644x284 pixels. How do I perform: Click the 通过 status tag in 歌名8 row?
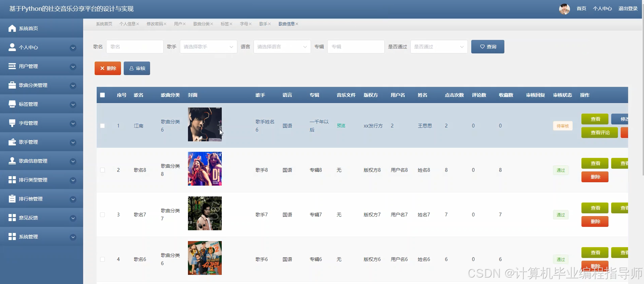click(x=561, y=170)
